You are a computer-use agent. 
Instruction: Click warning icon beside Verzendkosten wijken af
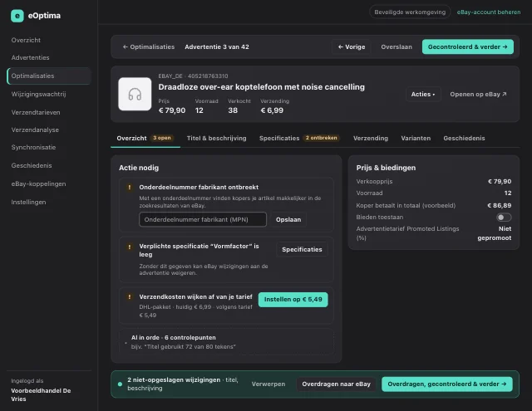coord(130,296)
